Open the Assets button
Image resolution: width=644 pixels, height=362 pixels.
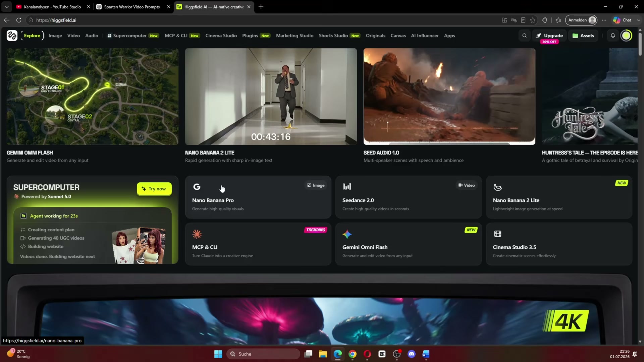pos(583,36)
